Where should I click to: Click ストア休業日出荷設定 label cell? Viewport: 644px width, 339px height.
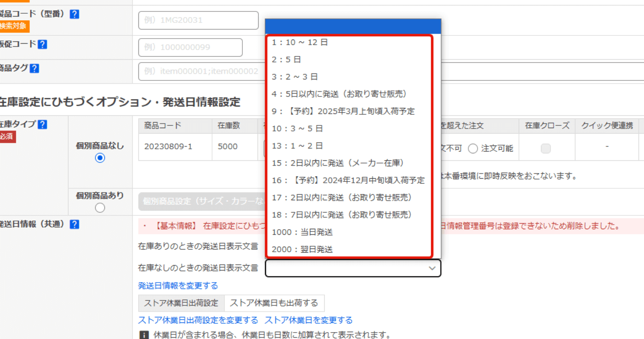(x=181, y=303)
